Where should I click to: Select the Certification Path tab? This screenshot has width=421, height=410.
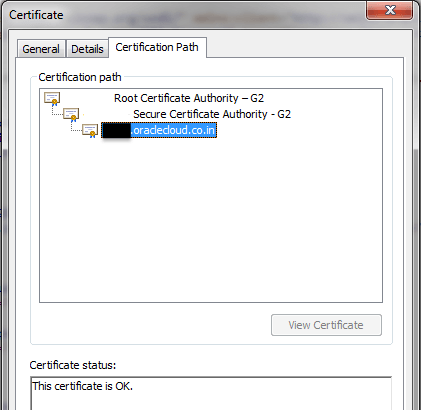click(x=157, y=47)
